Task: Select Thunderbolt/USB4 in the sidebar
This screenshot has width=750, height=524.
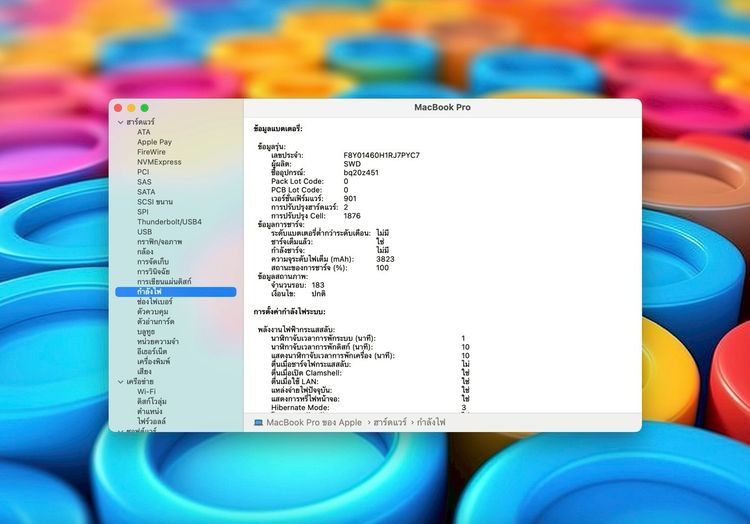Action: pos(169,222)
